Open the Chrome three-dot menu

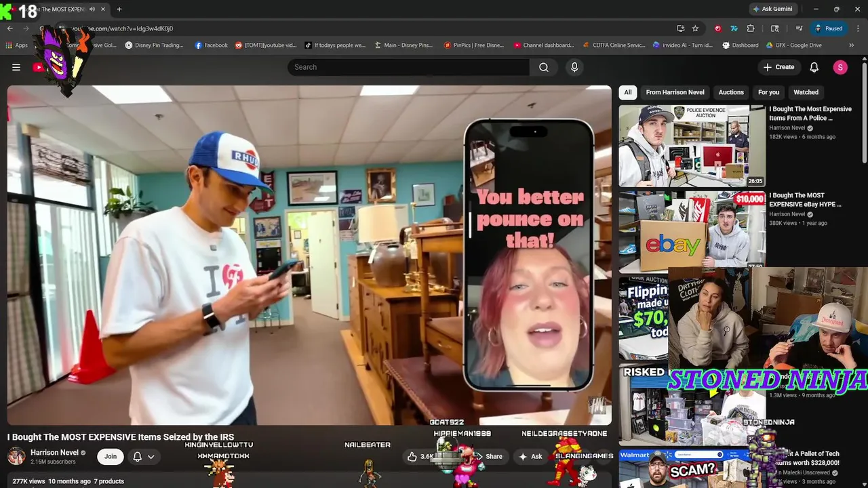857,28
